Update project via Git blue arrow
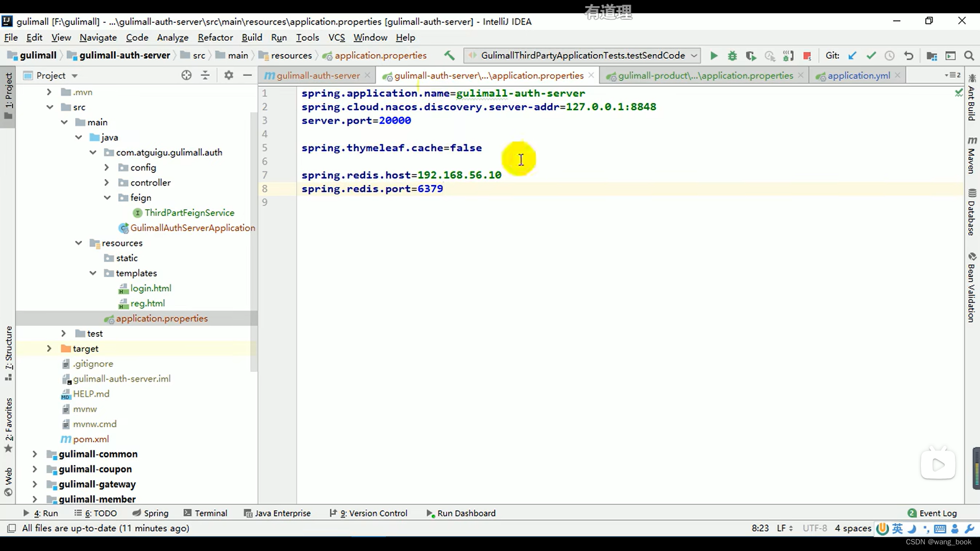Viewport: 980px width, 551px height. [x=852, y=56]
